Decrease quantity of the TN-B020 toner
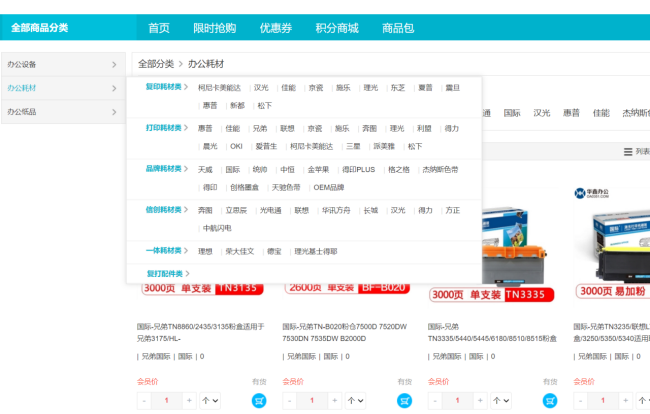650x414 pixels. pos(290,400)
